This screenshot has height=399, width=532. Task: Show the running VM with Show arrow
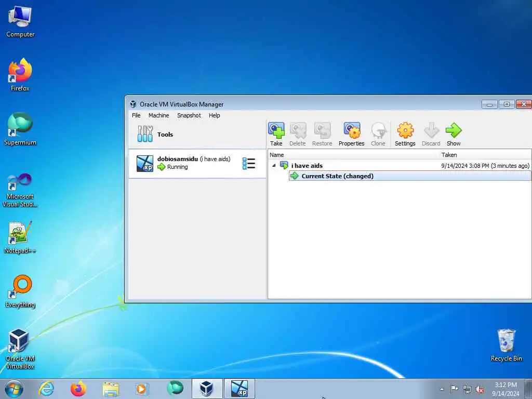(x=454, y=135)
